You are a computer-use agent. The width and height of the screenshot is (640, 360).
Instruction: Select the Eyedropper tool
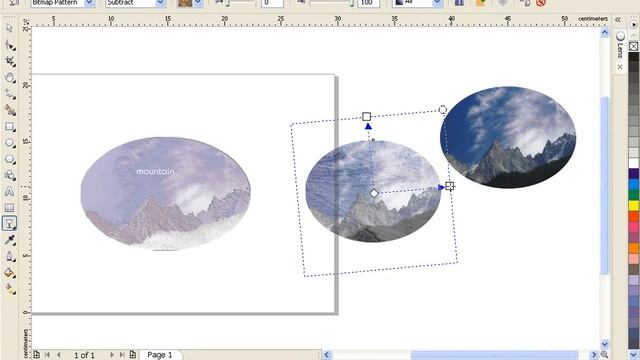point(9,240)
